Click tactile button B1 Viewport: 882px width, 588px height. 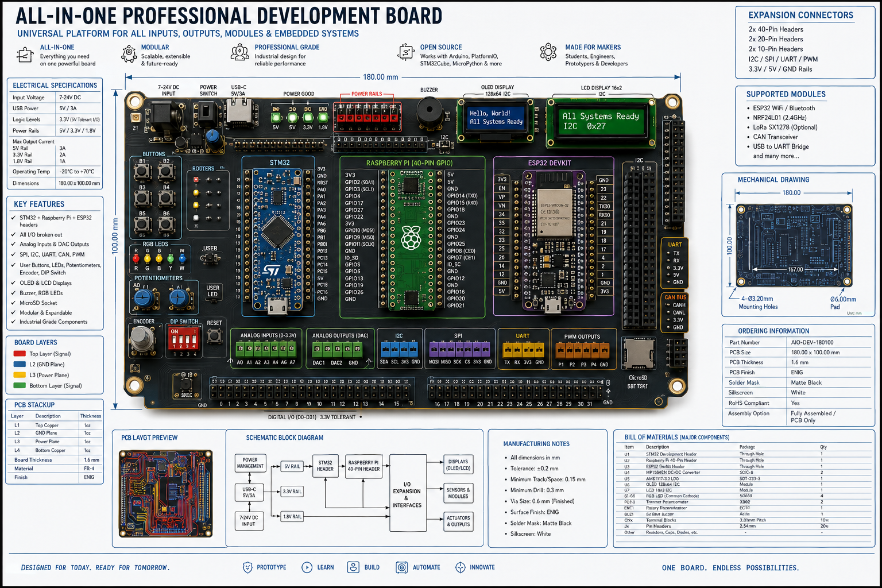[x=142, y=172]
